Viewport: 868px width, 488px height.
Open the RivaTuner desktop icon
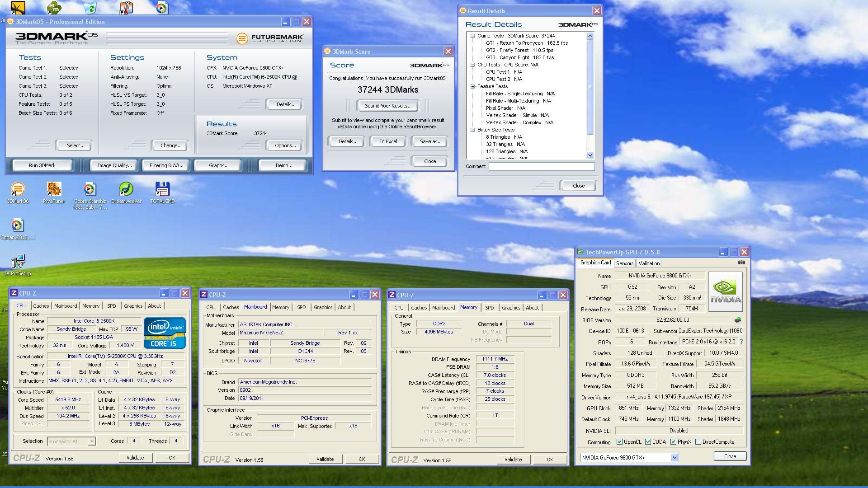click(x=54, y=190)
